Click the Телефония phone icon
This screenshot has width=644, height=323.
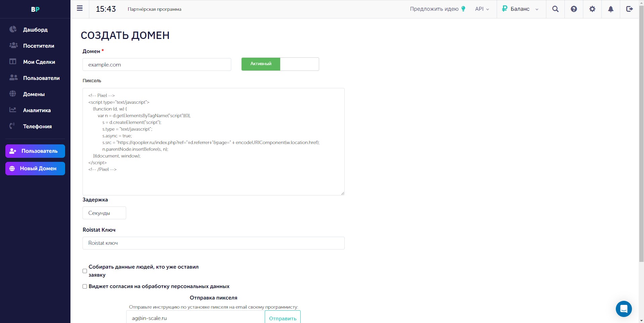point(12,126)
